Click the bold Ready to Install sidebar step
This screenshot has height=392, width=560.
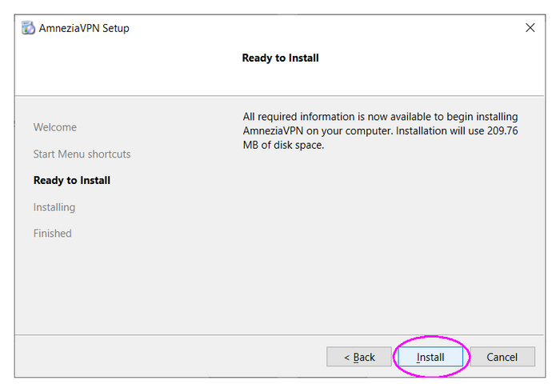pyautogui.click(x=72, y=180)
